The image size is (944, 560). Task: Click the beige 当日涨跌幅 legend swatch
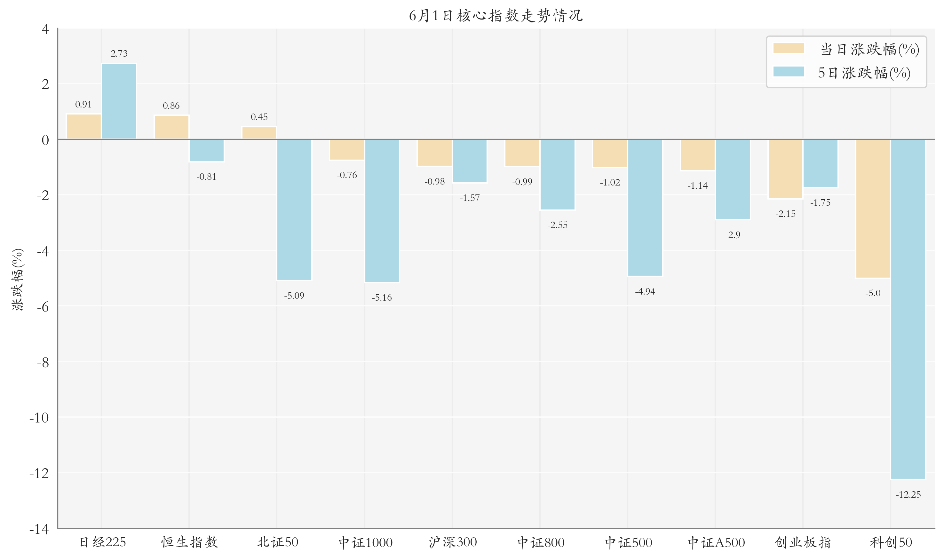(789, 48)
